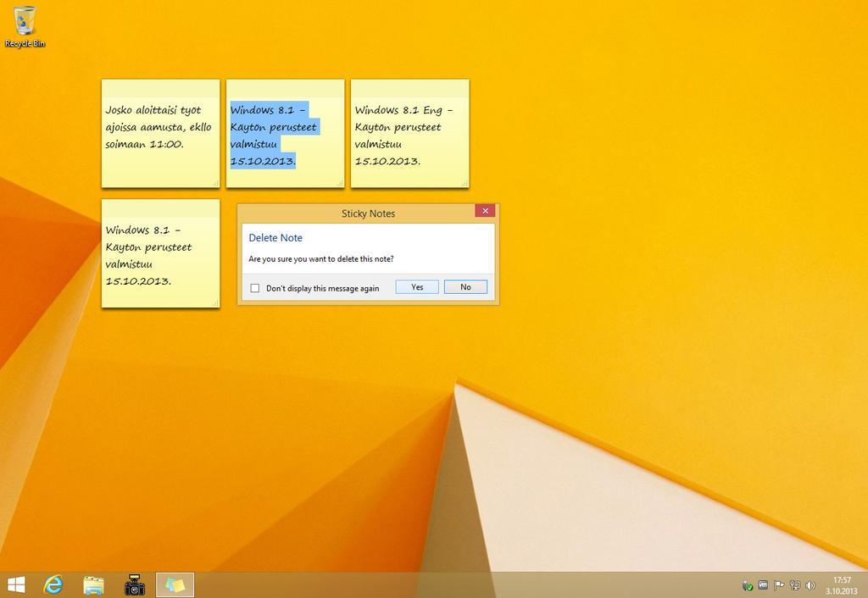This screenshot has height=598, width=868.
Task: Click "Are you sure you want to delete this note?"
Action: [x=321, y=259]
